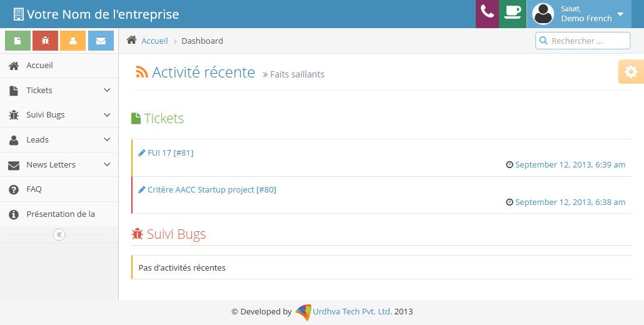644x325 pixels.
Task: Click the purple phone icon in header
Action: click(x=487, y=14)
